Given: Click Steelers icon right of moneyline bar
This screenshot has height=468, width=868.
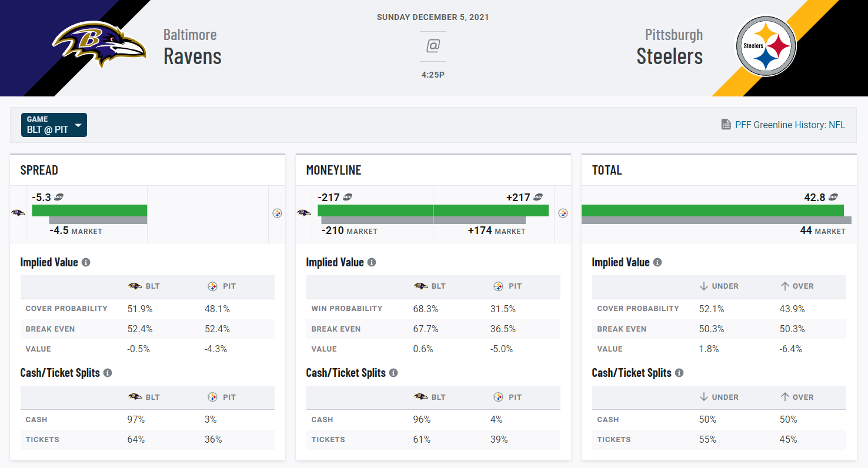Looking at the screenshot, I should [563, 213].
